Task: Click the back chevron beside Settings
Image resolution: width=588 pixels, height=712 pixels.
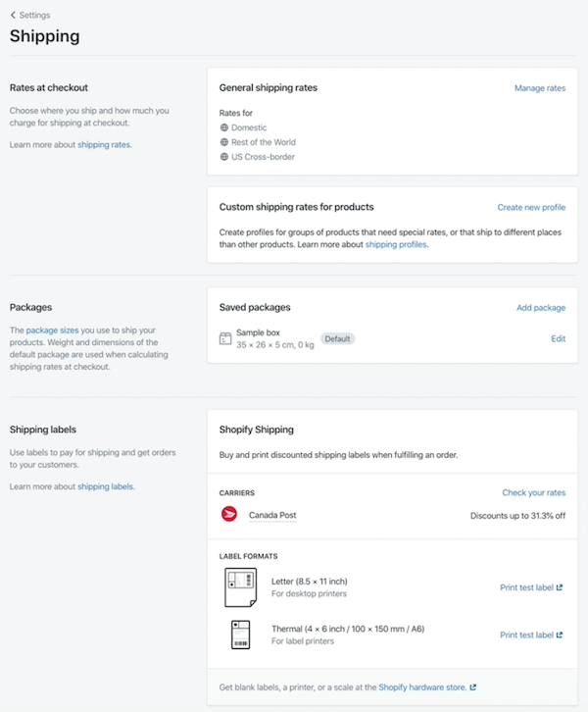Action: coord(13,16)
